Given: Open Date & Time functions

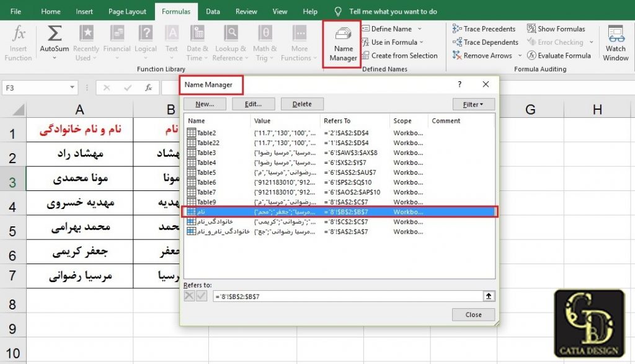Looking at the screenshot, I should pyautogui.click(x=197, y=43).
